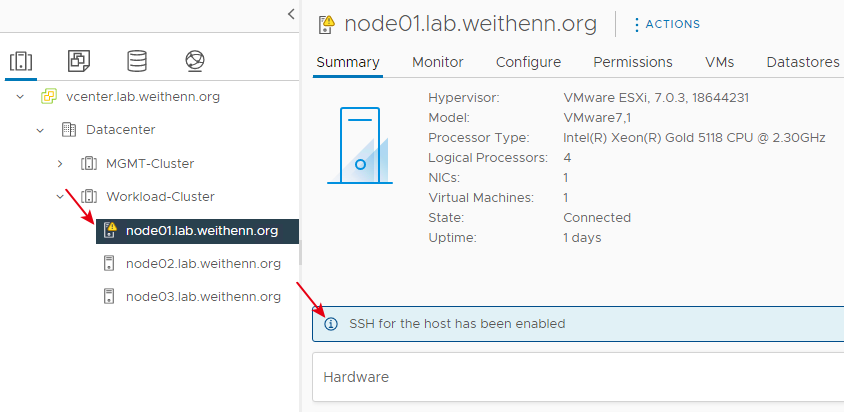Open the Permissions tab
This screenshot has width=844, height=412.
click(x=632, y=62)
